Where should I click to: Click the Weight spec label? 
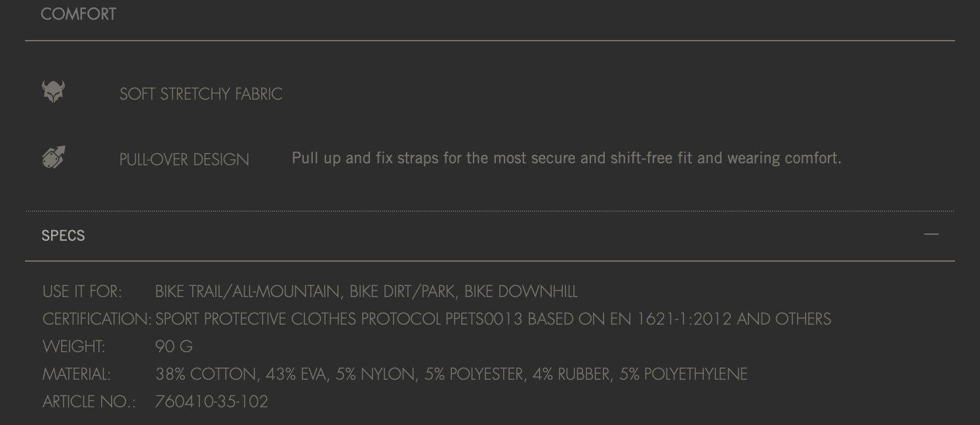coord(73,346)
